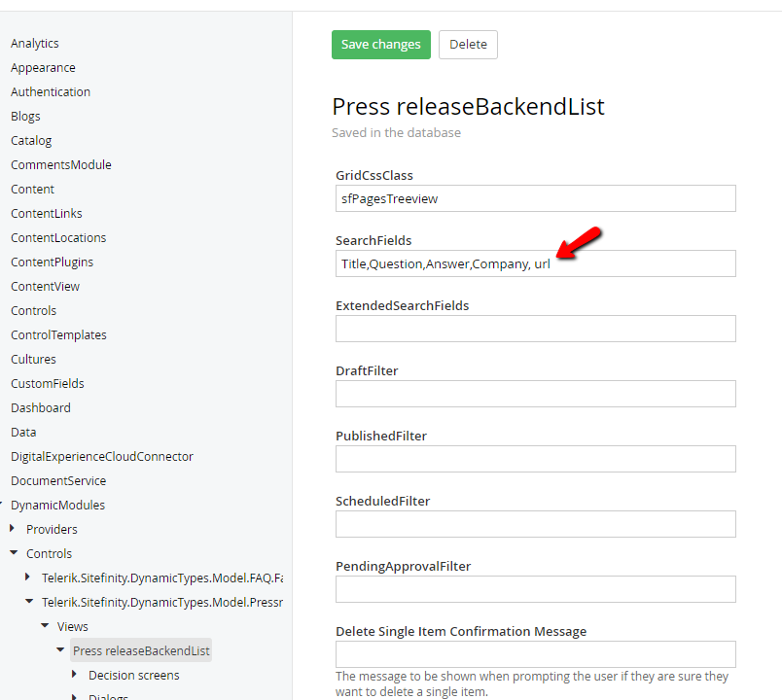
Task: Select DocumentService in the tree
Action: click(58, 481)
